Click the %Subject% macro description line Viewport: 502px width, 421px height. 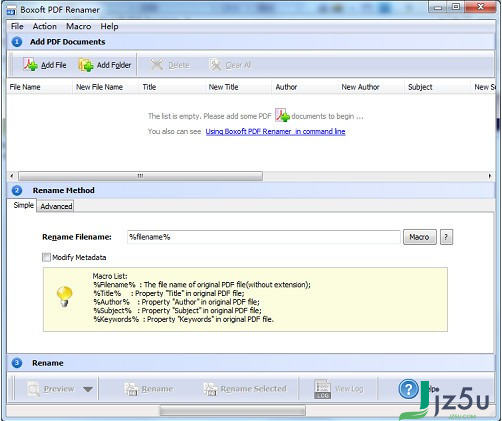[177, 311]
